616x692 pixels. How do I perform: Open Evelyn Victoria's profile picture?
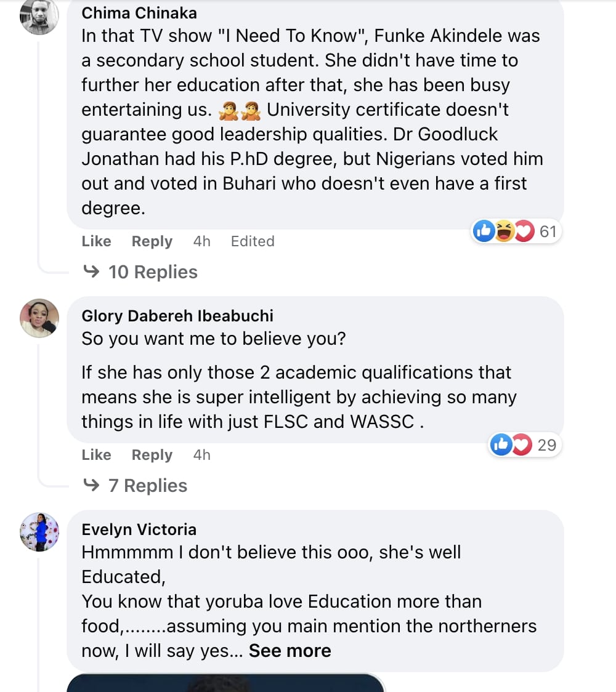point(39,532)
